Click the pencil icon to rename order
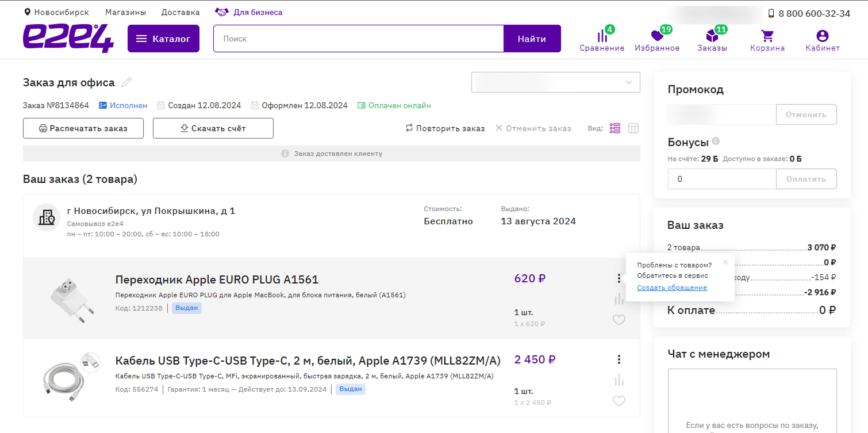Viewport: 868px width, 433px height. [x=126, y=82]
